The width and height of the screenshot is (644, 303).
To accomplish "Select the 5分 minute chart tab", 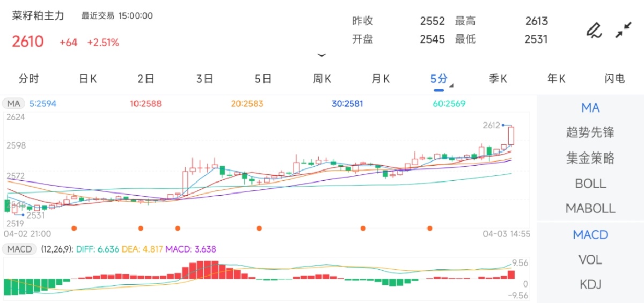I will pos(438,79).
